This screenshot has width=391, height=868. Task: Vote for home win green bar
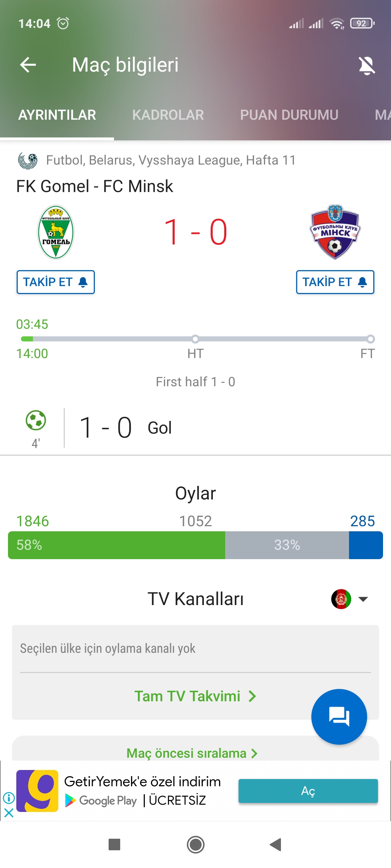coord(117,545)
